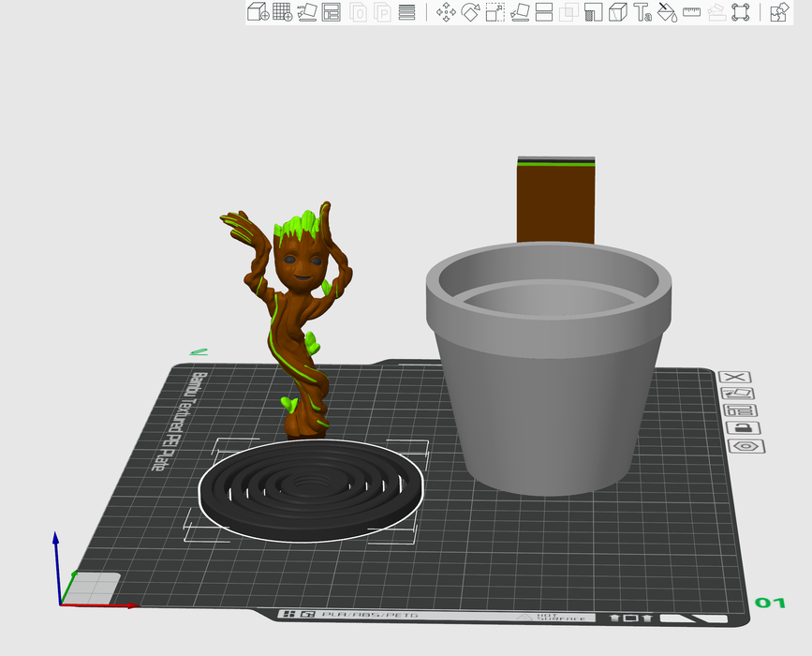Switch to Assembly View puzzle icon

(778, 12)
